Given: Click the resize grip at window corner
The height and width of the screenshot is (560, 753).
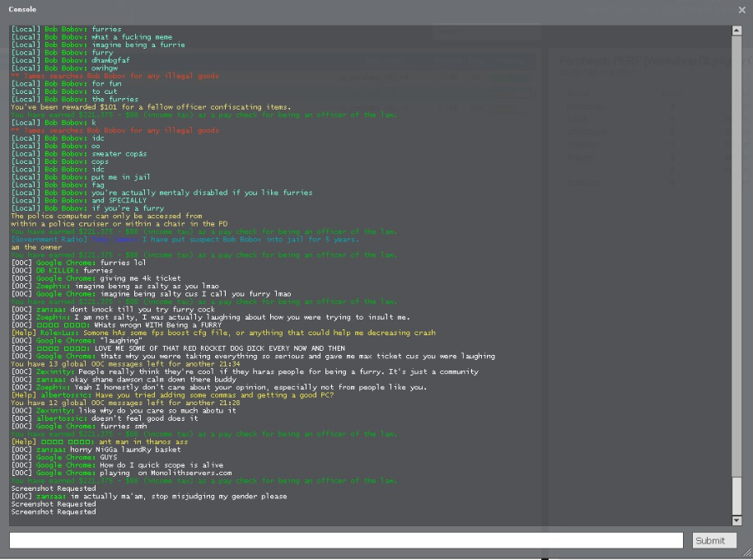Looking at the screenshot, I should (x=746, y=553).
